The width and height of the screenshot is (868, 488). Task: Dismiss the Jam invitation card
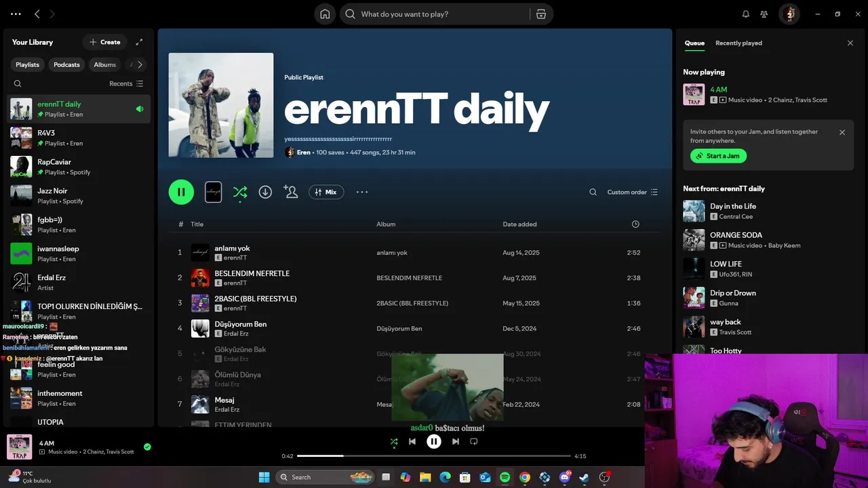(x=842, y=133)
